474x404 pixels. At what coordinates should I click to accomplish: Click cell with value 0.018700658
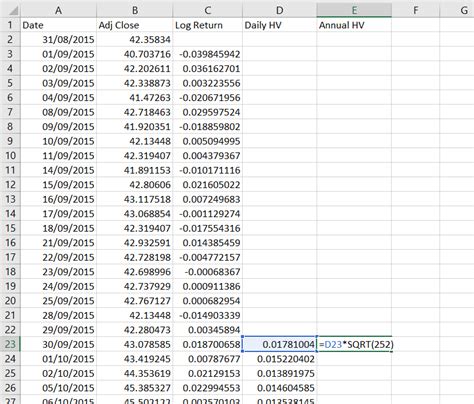[208, 344]
